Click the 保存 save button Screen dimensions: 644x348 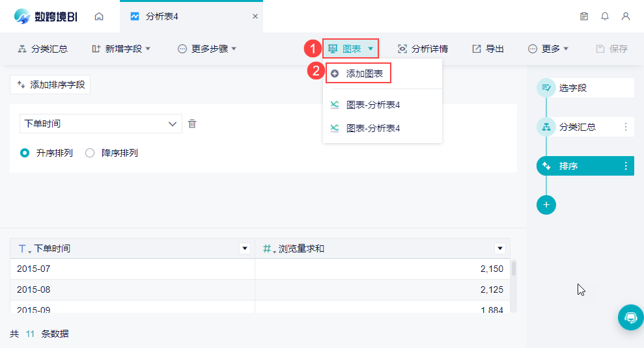coord(612,49)
